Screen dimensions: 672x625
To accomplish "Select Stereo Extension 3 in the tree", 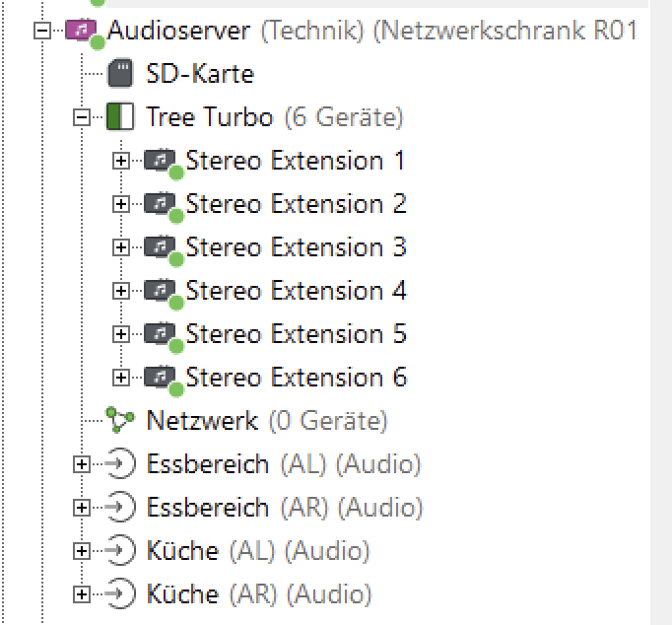I will pos(296,247).
